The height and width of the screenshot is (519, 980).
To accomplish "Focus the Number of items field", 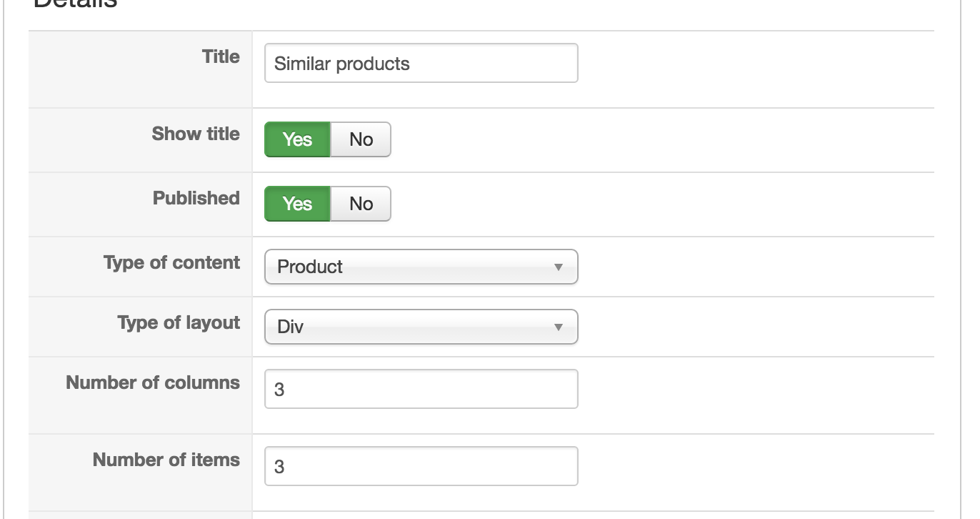I will 421,466.
